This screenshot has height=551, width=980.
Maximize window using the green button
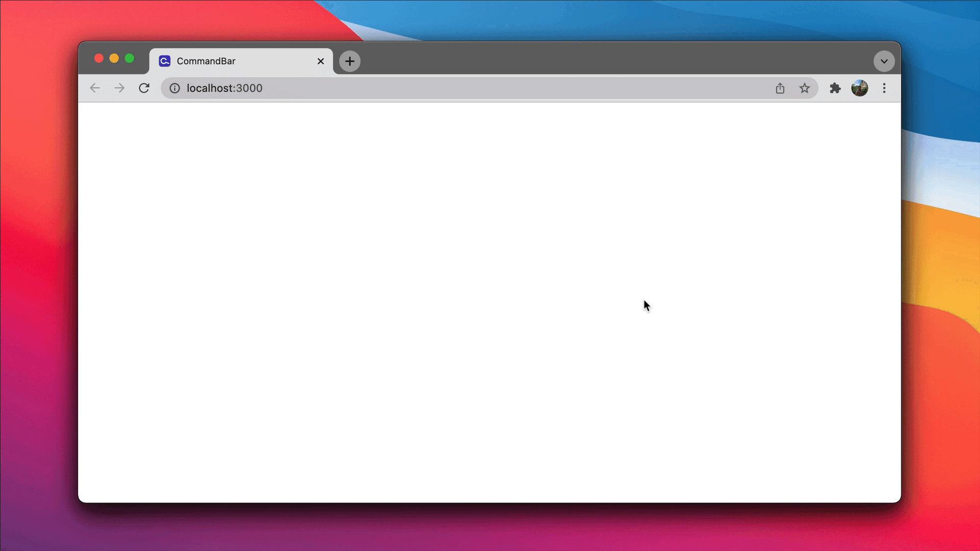[x=130, y=59]
